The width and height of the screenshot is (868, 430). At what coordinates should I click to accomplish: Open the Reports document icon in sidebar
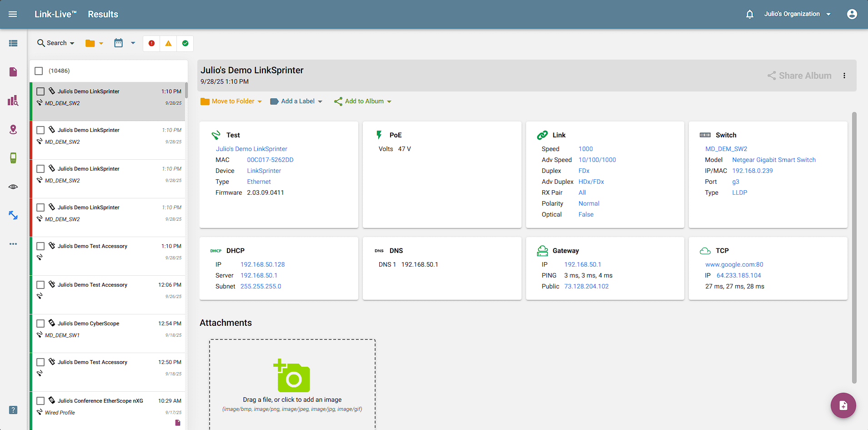click(13, 72)
